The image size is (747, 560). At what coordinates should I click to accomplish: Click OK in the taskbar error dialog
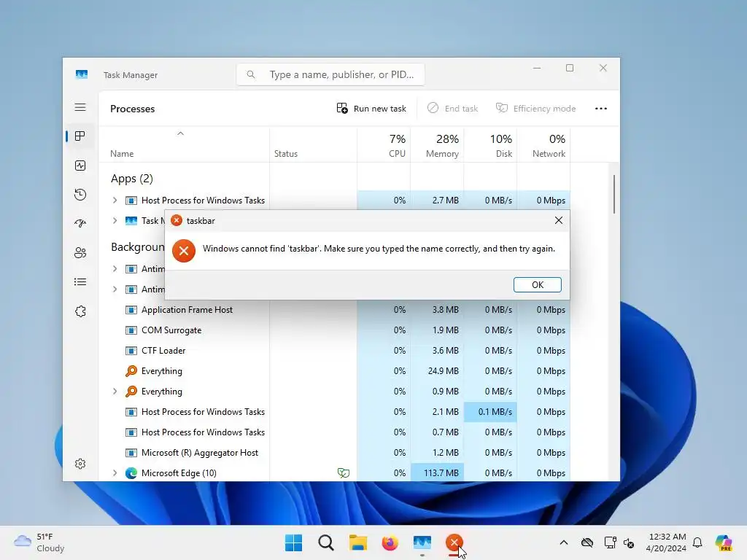[x=538, y=285]
